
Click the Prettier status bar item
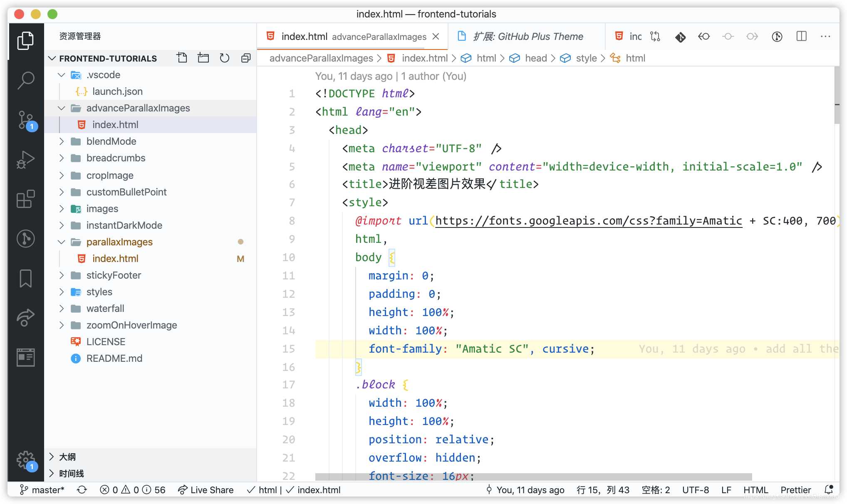795,490
